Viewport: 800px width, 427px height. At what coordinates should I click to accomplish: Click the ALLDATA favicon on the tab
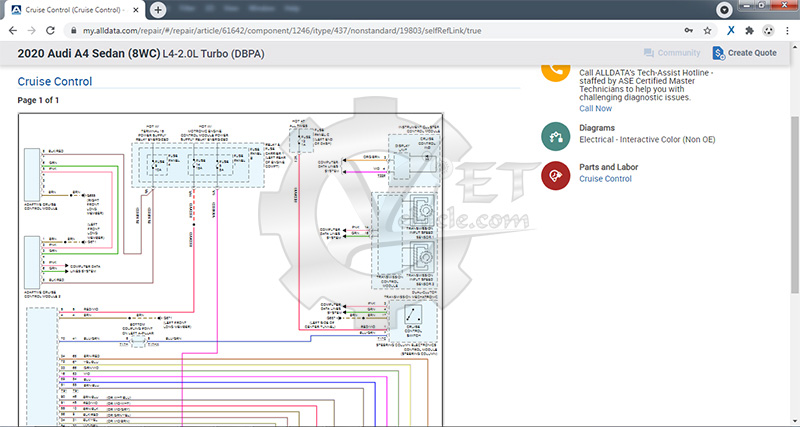click(x=16, y=10)
